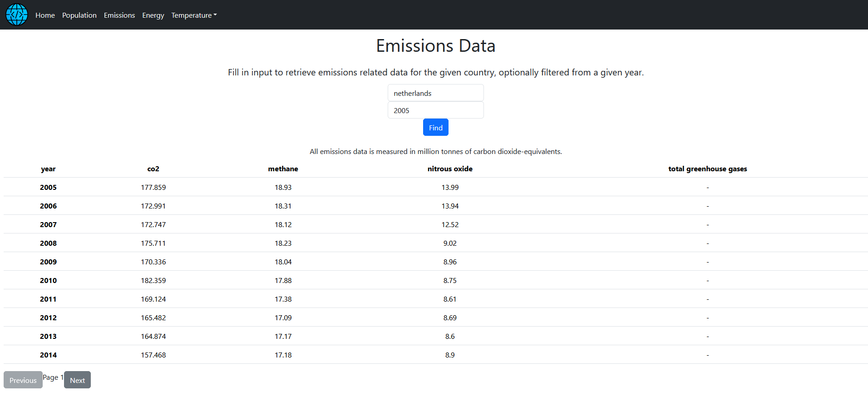Screen dimensions: 868x397
Task: Open the Emissions nav item
Action: pos(119,15)
